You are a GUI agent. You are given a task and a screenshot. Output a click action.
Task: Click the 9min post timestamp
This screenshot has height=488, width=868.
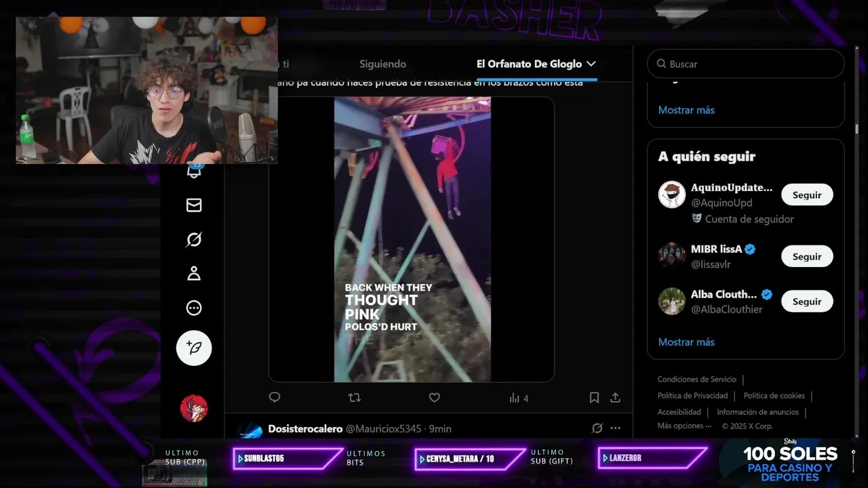click(x=440, y=429)
